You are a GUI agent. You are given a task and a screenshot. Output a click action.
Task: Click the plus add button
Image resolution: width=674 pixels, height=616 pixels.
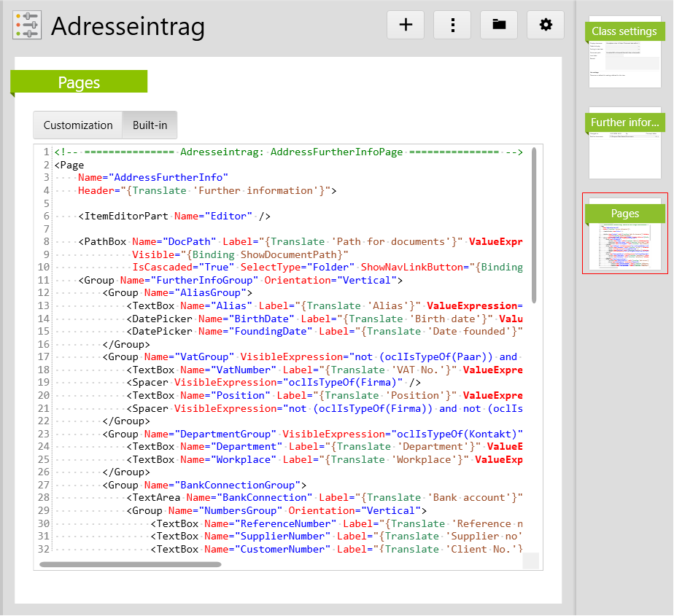(406, 25)
